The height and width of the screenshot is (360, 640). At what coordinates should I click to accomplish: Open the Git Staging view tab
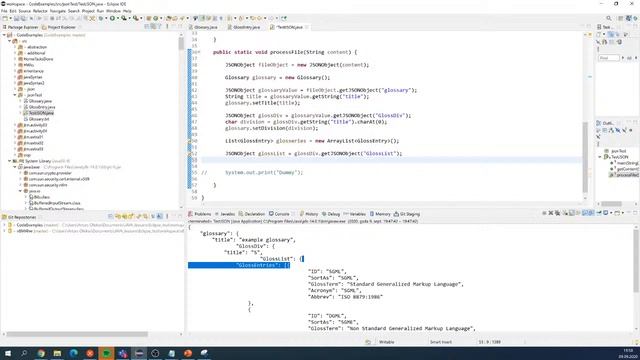click(407, 214)
